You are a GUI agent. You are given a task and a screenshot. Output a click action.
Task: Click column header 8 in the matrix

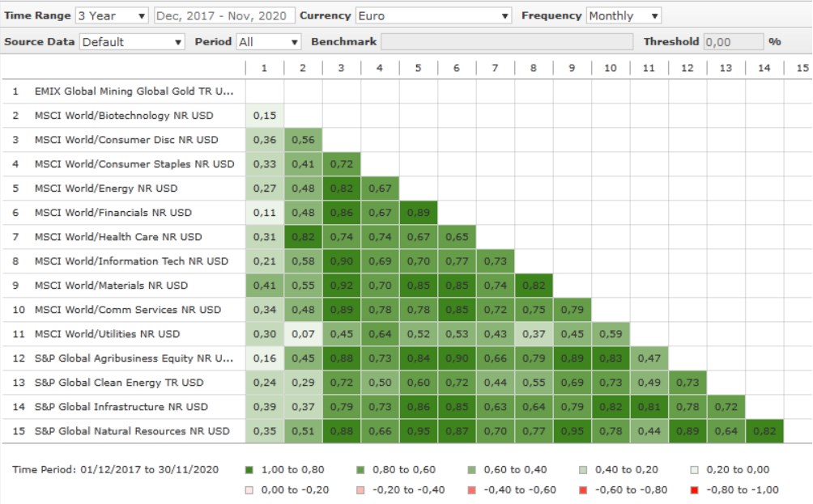tap(533, 68)
